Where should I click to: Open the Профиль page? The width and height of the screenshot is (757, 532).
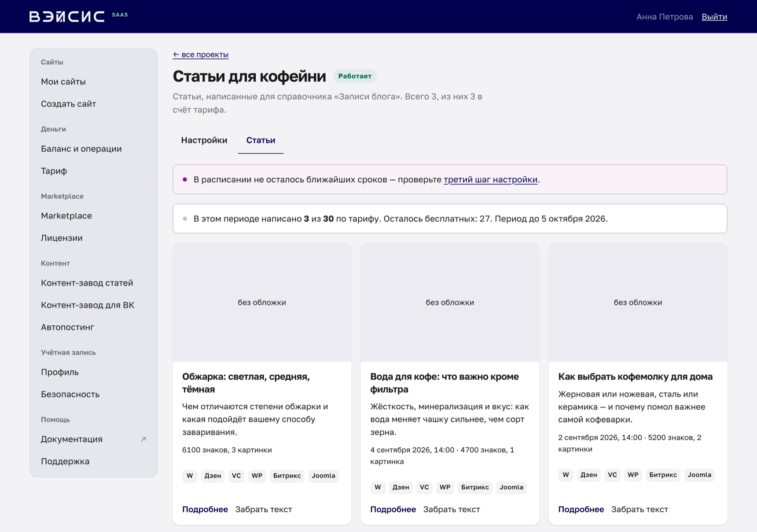tap(93, 372)
